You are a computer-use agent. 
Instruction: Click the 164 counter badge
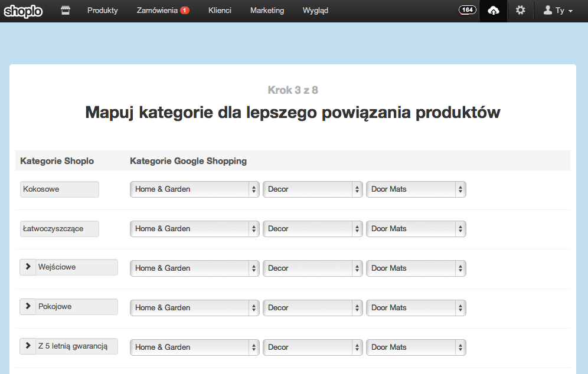click(467, 10)
